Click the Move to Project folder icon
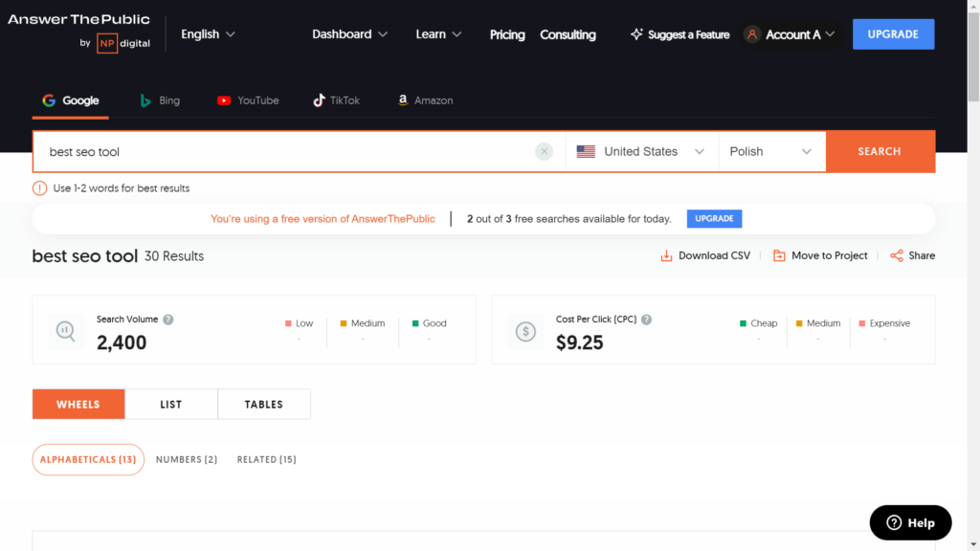The width and height of the screenshot is (980, 551). click(x=779, y=255)
